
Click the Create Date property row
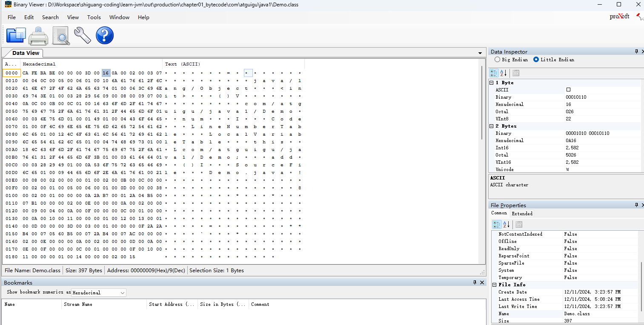pos(565,292)
